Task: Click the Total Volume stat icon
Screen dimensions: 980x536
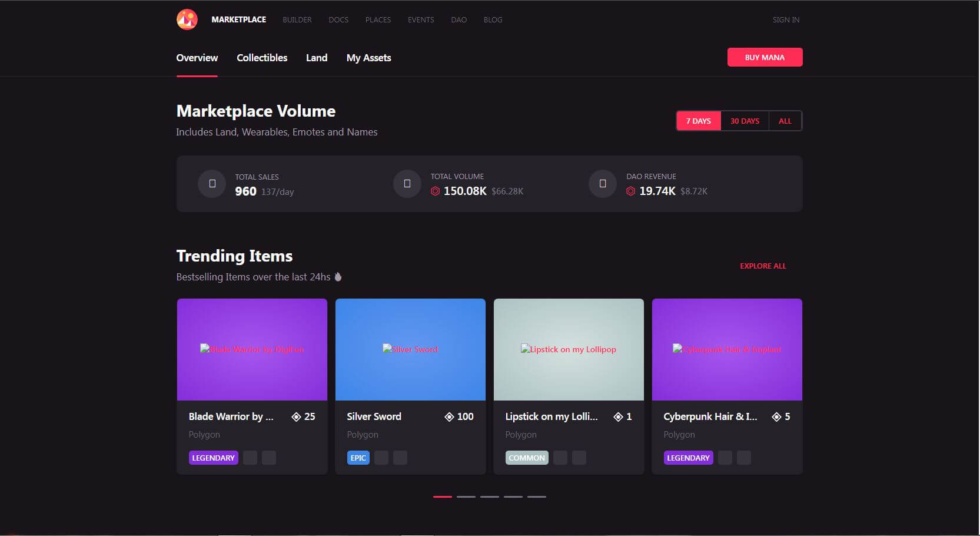Action: pos(407,184)
